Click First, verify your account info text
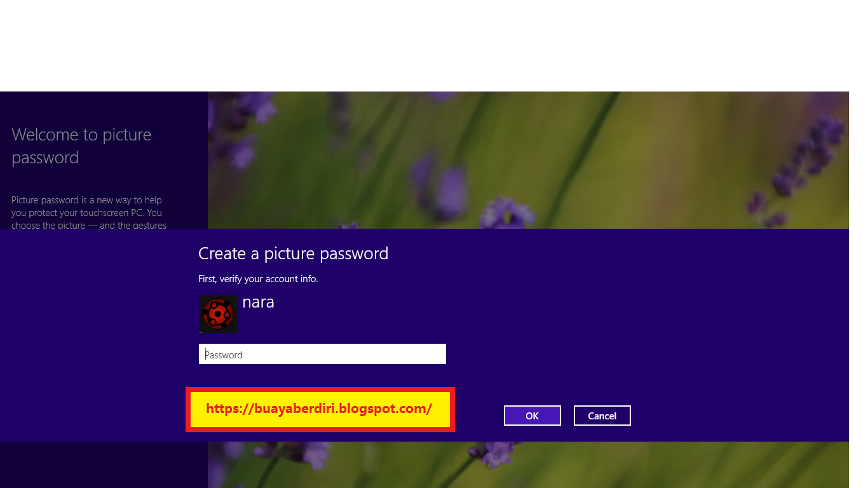 click(258, 279)
